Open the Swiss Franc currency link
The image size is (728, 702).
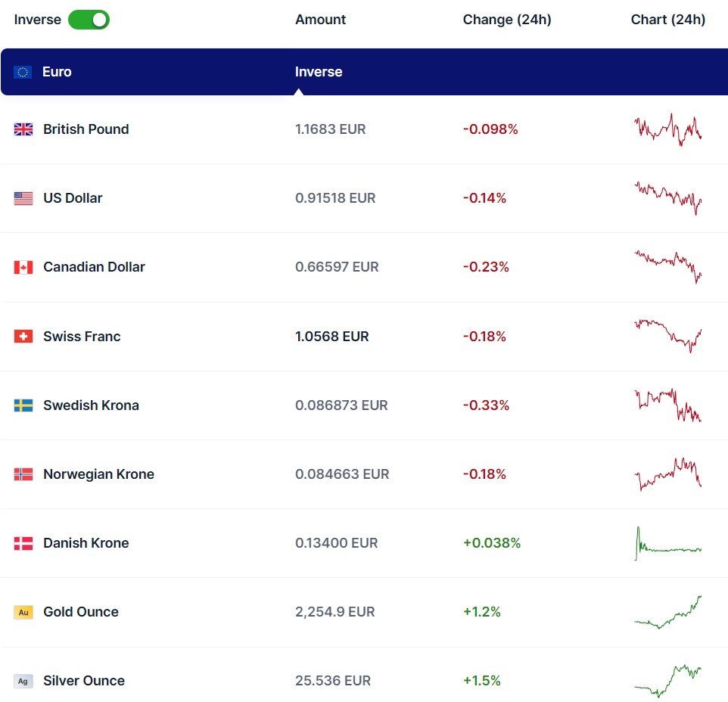82,337
